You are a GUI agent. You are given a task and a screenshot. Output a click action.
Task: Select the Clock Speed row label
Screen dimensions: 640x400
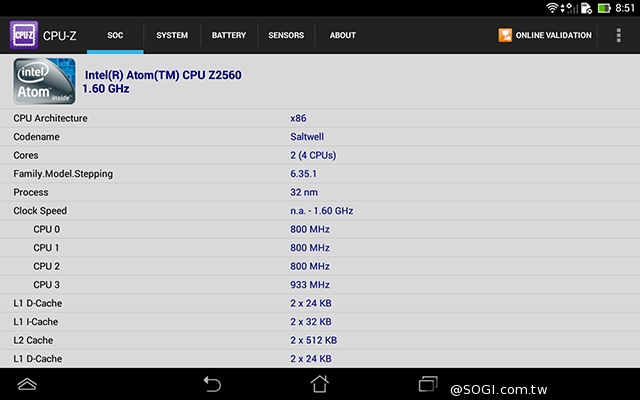click(x=40, y=211)
